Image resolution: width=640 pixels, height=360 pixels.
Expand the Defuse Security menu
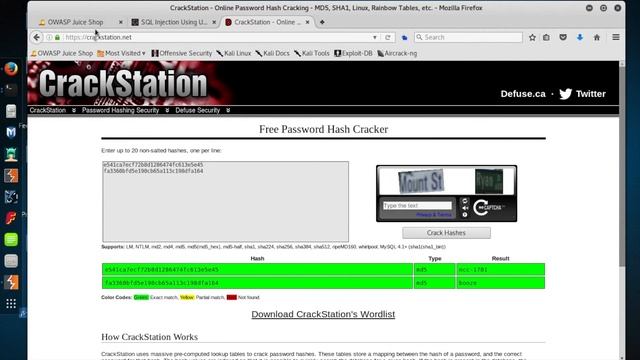point(228,110)
